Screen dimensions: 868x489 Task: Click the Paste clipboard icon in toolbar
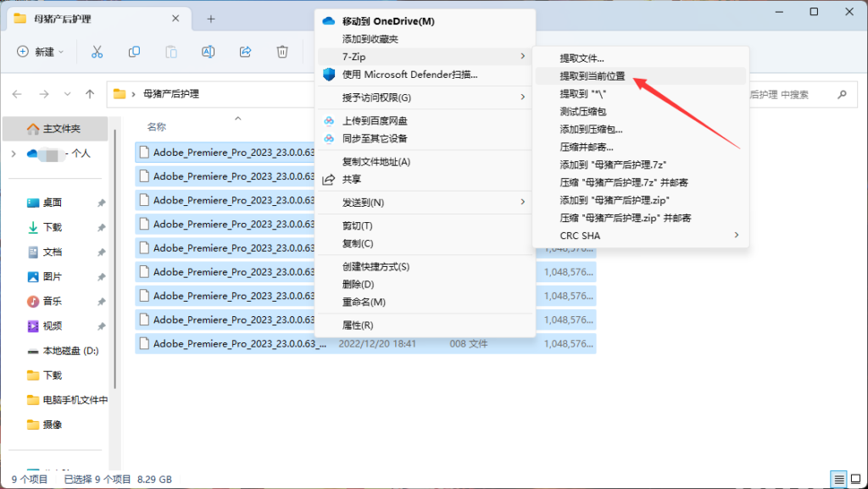pyautogui.click(x=171, y=52)
